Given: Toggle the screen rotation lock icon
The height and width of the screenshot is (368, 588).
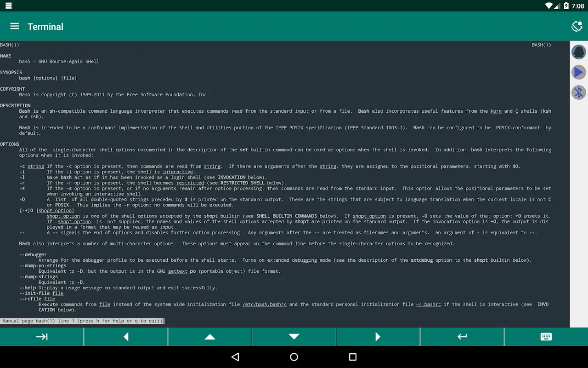Looking at the screenshot, I should [577, 26].
